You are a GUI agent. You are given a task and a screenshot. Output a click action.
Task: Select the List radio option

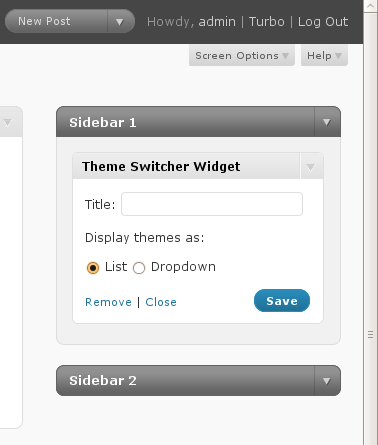pyautogui.click(x=93, y=268)
